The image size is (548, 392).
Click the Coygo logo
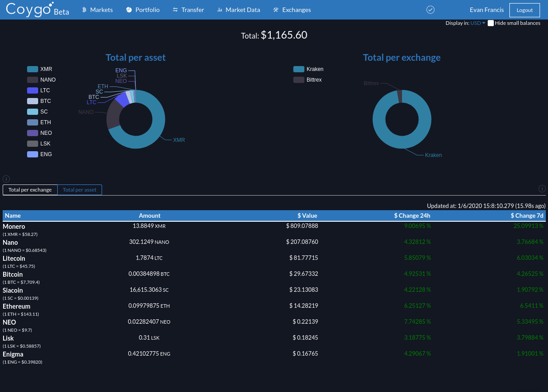[x=37, y=9]
